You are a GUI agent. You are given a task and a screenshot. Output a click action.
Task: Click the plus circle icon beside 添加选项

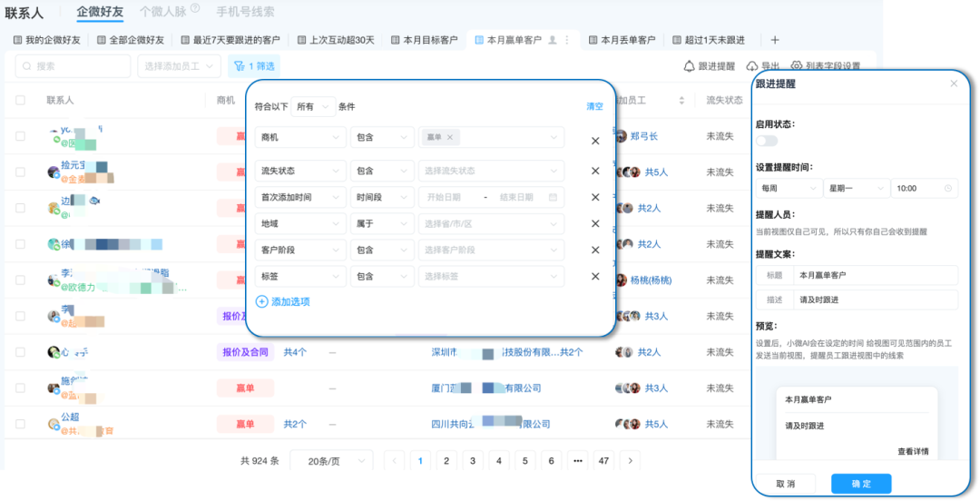click(x=262, y=301)
